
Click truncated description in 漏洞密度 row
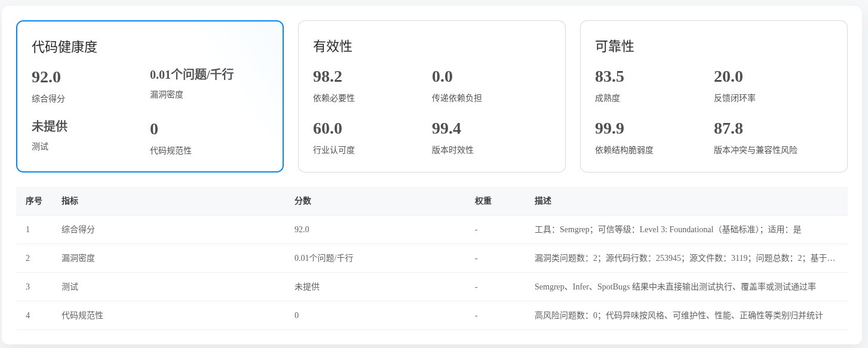(x=685, y=258)
